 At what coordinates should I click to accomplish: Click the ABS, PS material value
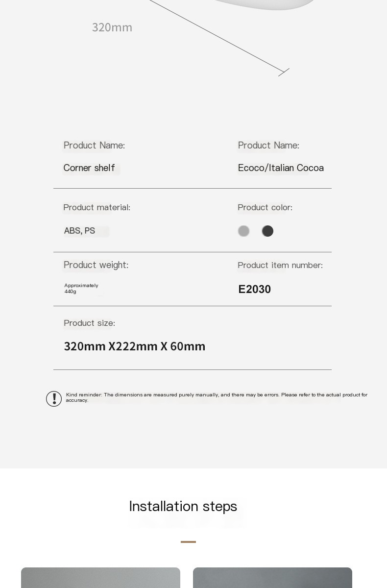(x=79, y=231)
